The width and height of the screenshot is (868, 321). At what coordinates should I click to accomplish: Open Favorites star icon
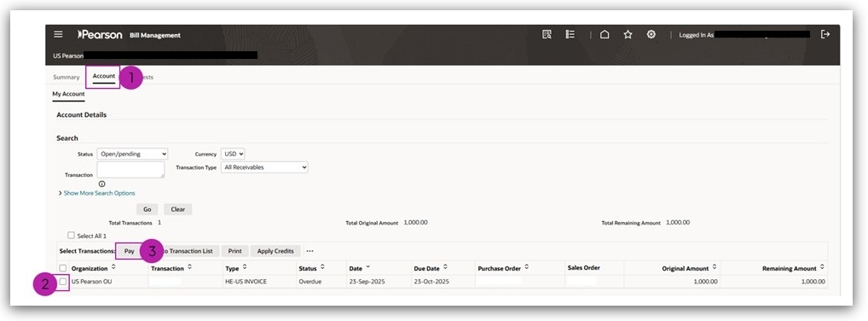[x=628, y=34]
